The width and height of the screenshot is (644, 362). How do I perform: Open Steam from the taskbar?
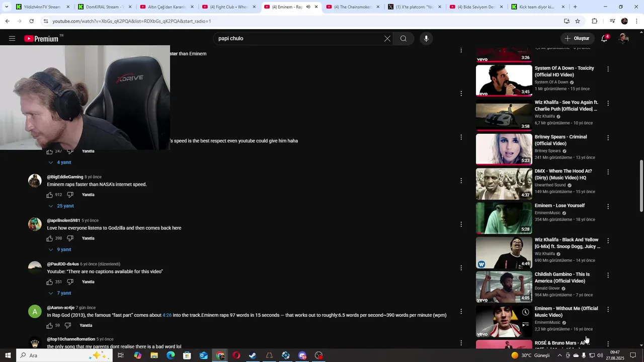coord(253,355)
